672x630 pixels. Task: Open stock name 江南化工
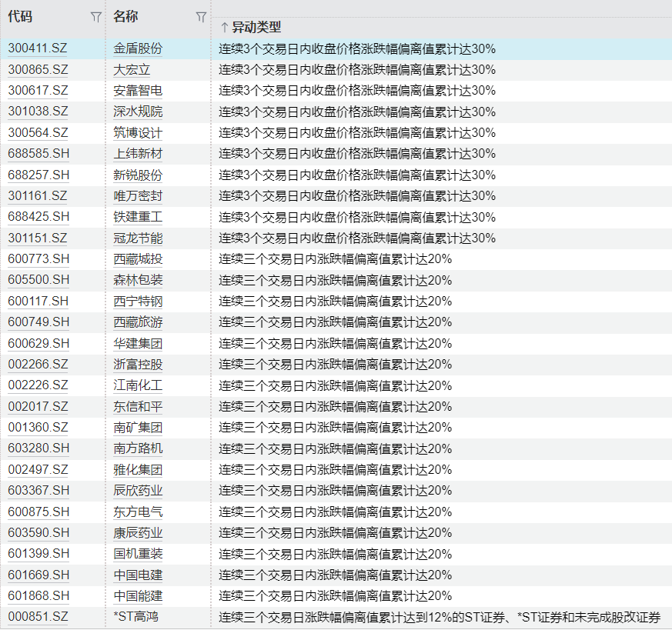pos(138,385)
